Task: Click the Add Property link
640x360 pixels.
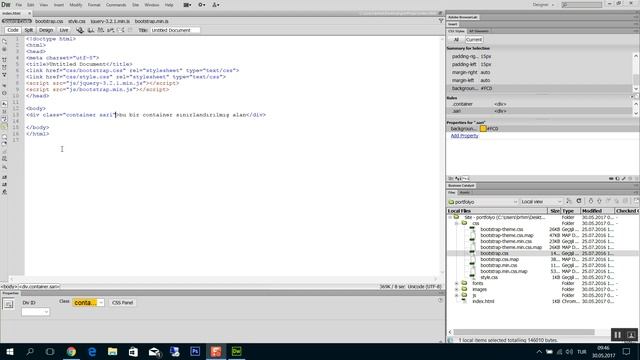Action: (464, 136)
